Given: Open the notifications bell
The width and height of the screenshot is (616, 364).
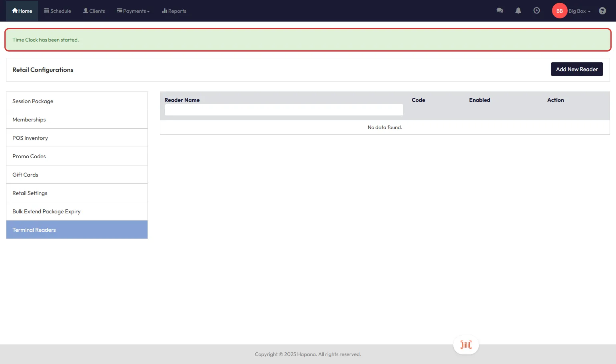Looking at the screenshot, I should click(518, 11).
